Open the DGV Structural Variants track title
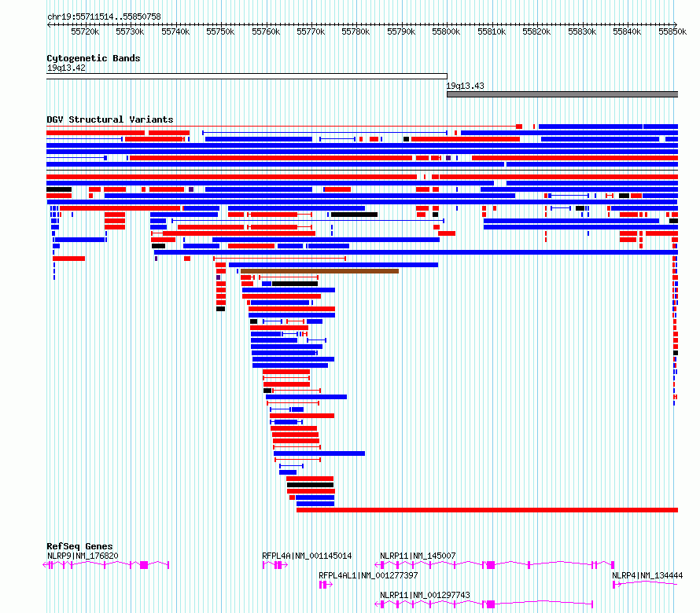The image size is (700, 613). (x=110, y=119)
